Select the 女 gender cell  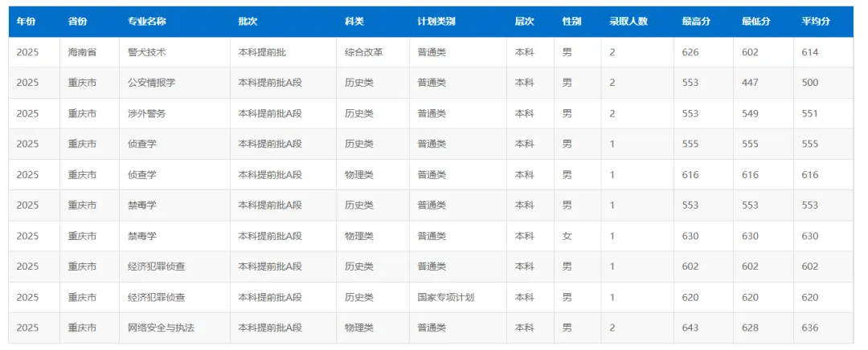[567, 236]
